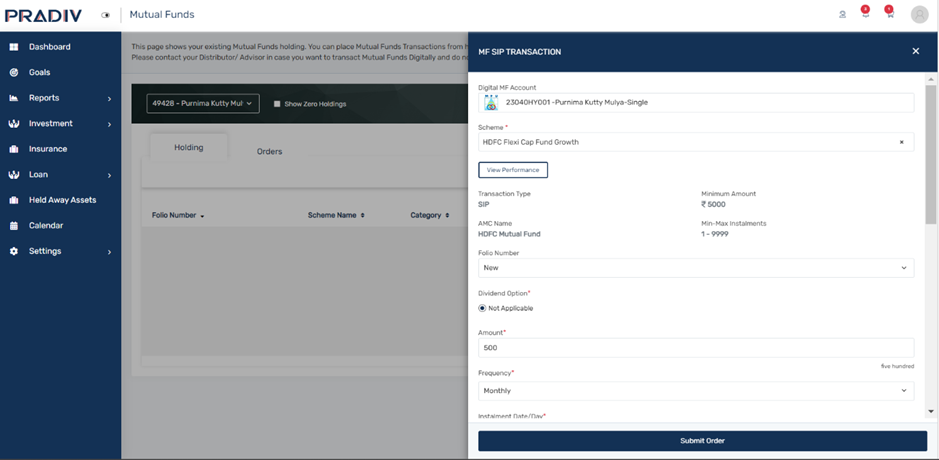Click the Digital MF Account field
939x460 pixels.
[x=696, y=102]
